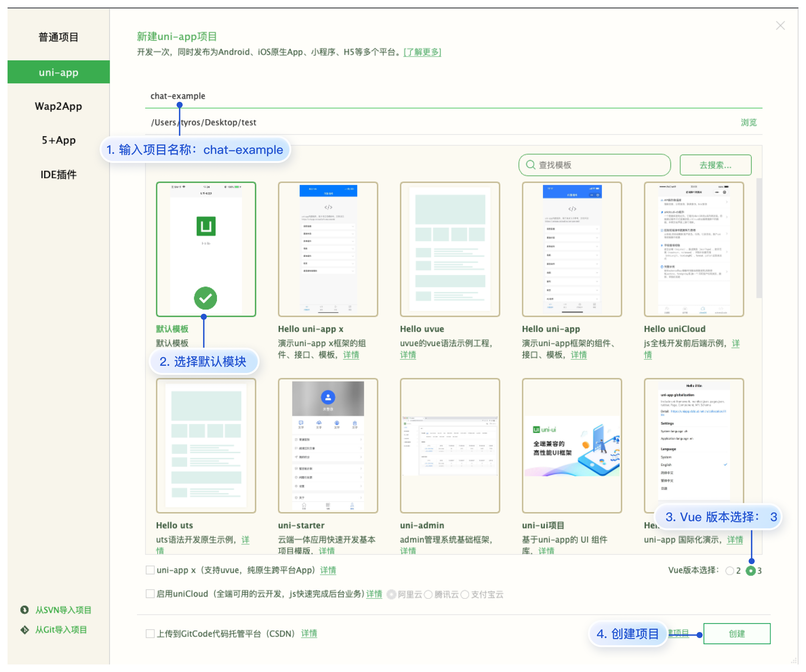This screenshot has width=806, height=672.
Task: Click the SVN import icon
Action: 25,609
